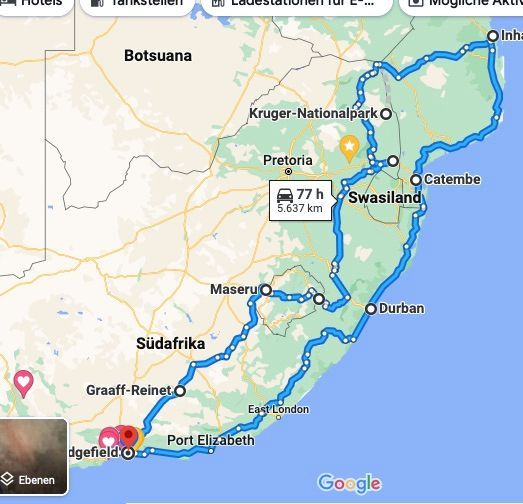Click the red destination pin near Sedgefield
The height and width of the screenshot is (504, 523).
pyautogui.click(x=128, y=437)
